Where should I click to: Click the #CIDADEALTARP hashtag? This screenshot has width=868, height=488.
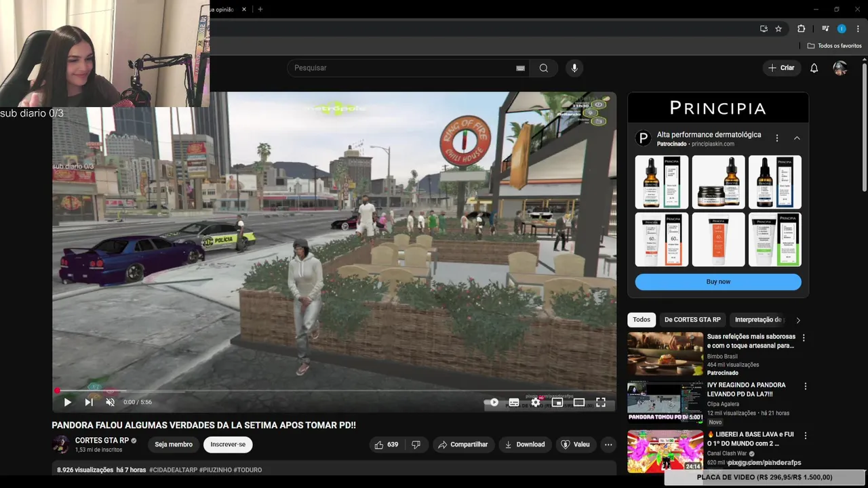click(x=174, y=470)
